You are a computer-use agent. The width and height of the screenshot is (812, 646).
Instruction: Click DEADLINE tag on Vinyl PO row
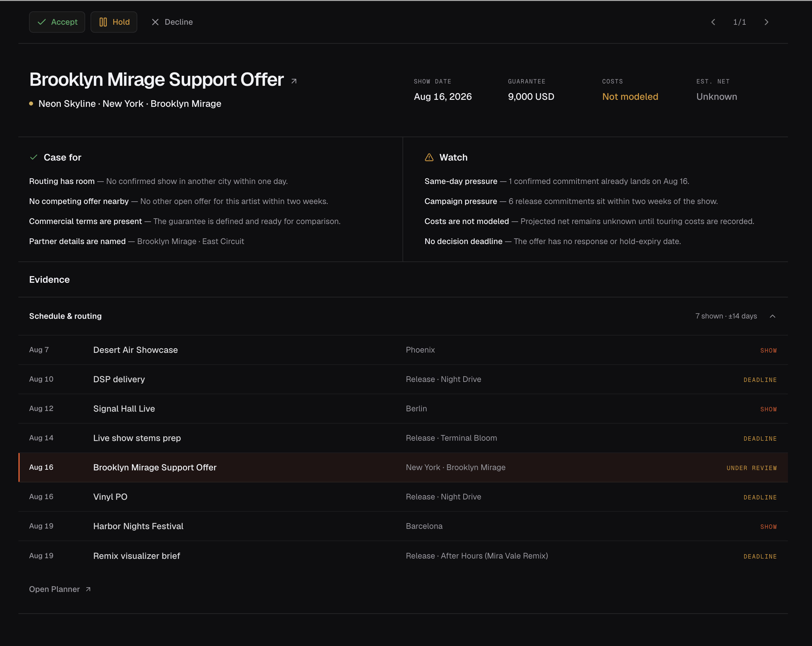coord(760,497)
